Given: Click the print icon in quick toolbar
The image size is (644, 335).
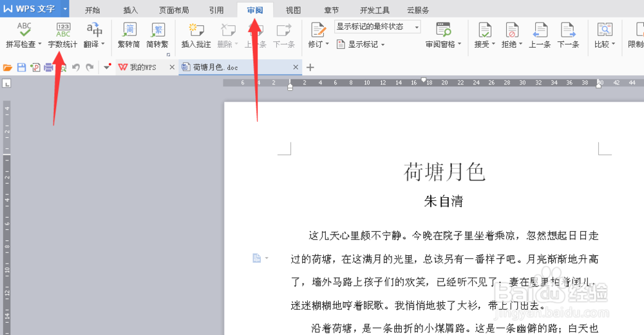Looking at the screenshot, I should pyautogui.click(x=48, y=68).
